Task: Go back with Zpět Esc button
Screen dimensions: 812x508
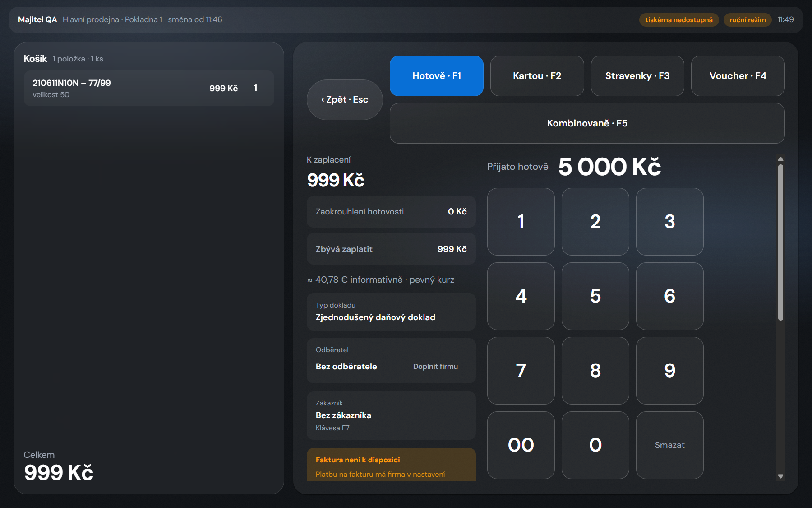Action: pos(345,100)
